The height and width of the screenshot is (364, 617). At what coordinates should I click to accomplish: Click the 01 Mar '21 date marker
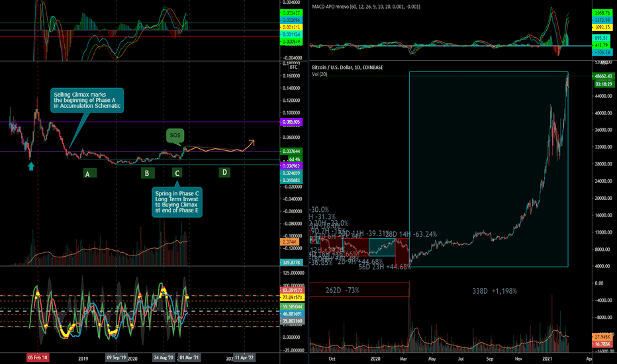click(x=189, y=357)
